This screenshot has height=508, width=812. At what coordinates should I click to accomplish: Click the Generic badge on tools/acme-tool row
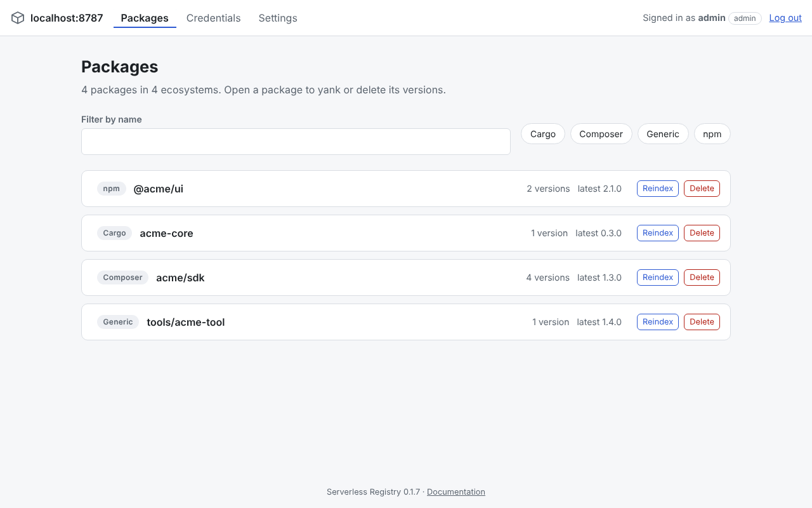click(x=118, y=322)
